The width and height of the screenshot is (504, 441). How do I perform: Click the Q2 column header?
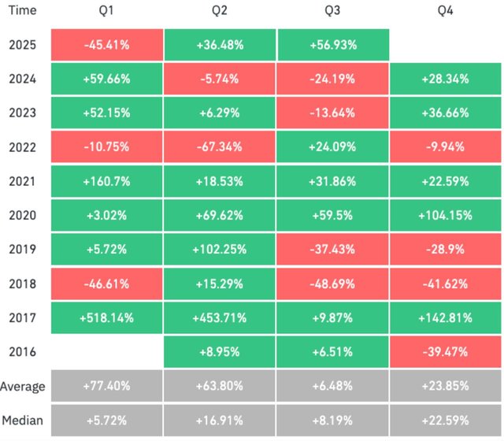(x=220, y=12)
